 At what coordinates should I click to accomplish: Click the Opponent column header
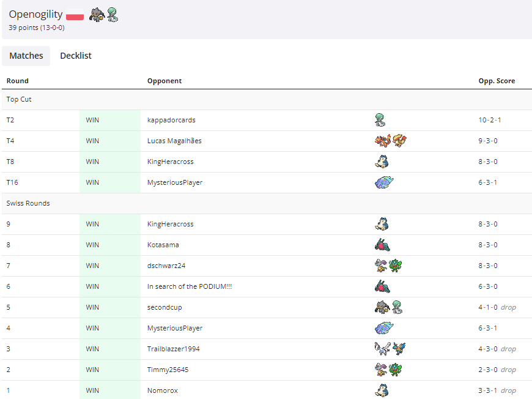[x=164, y=81]
